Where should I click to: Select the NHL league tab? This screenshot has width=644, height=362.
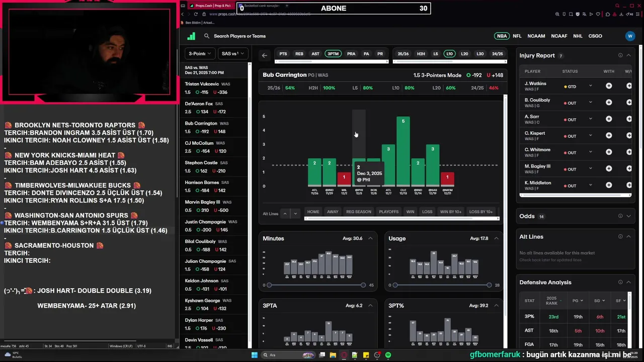pos(578,36)
